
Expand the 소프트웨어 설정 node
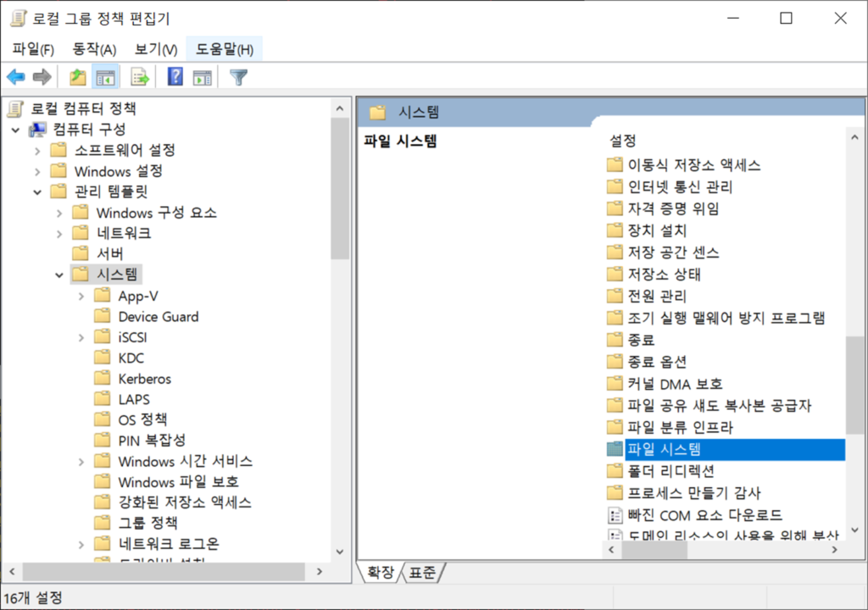click(x=37, y=151)
